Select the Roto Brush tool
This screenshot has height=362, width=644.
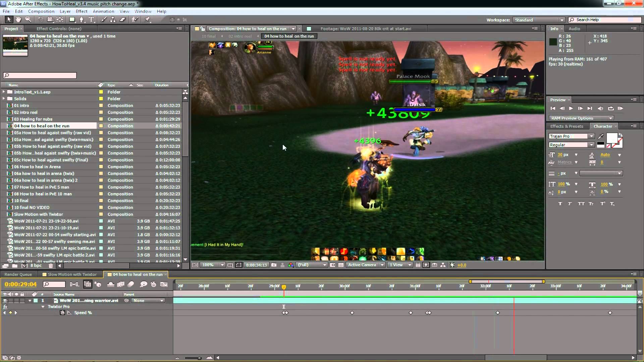pyautogui.click(x=135, y=20)
